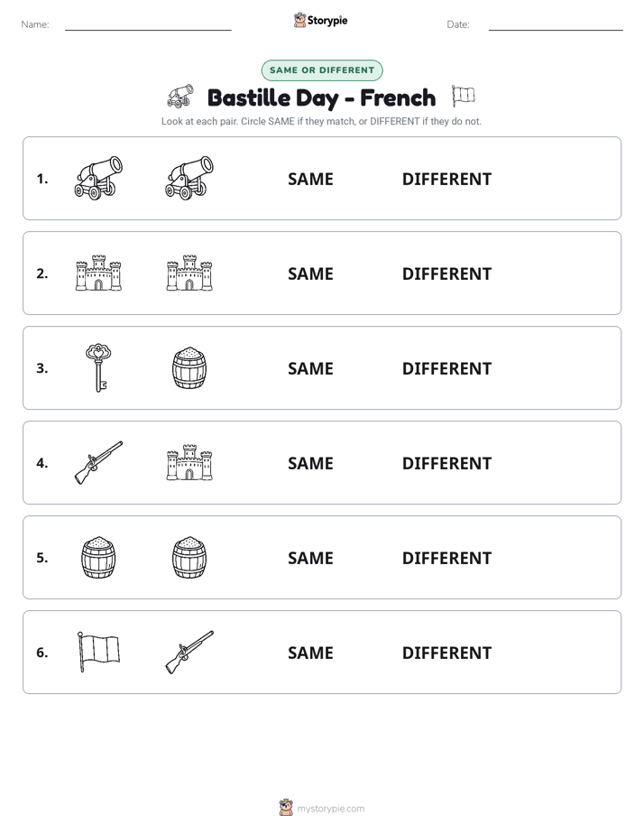Choose SAME for row 5

[x=310, y=558]
